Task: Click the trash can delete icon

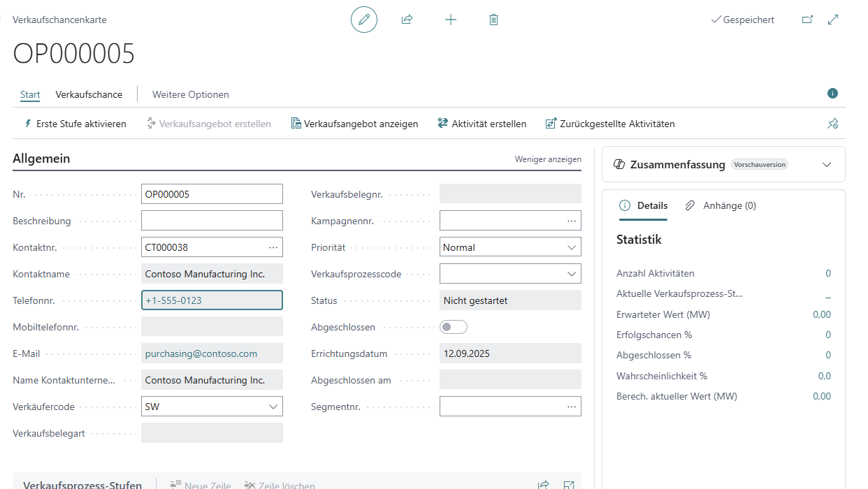Action: [x=493, y=20]
